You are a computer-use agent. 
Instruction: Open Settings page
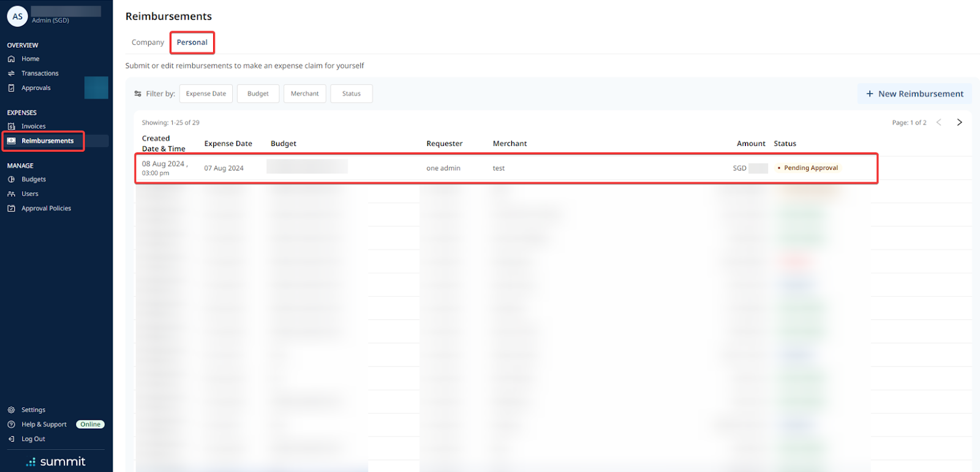click(x=33, y=410)
